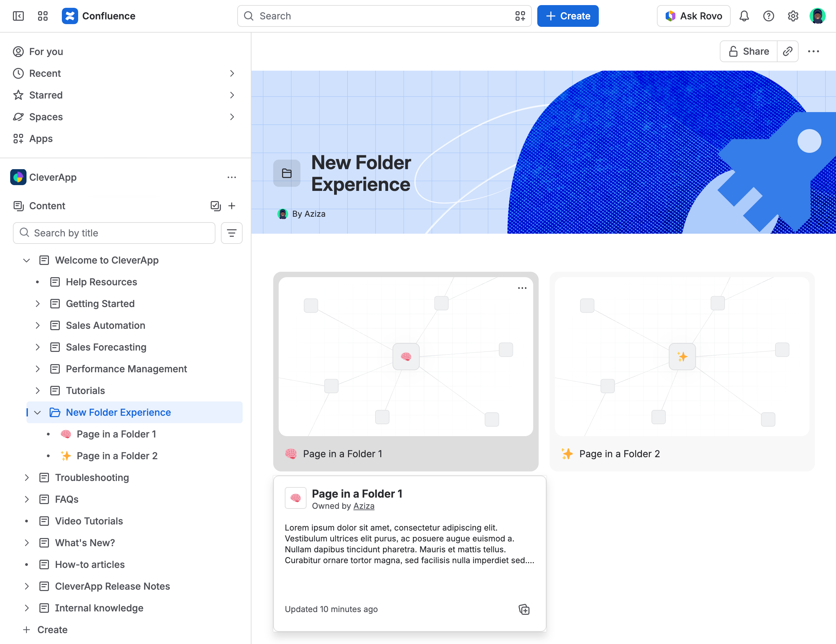
Task: Expand Internal knowledge tree item
Action: [27, 608]
